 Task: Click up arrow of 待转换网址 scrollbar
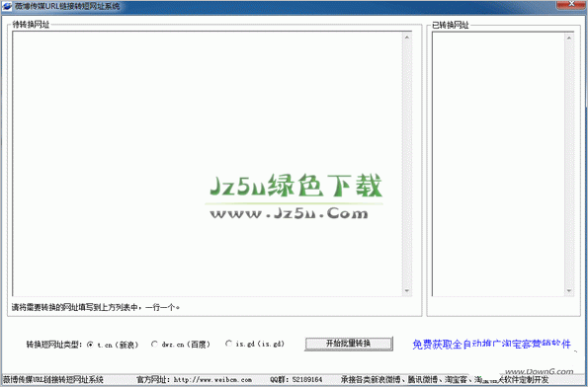coord(407,37)
